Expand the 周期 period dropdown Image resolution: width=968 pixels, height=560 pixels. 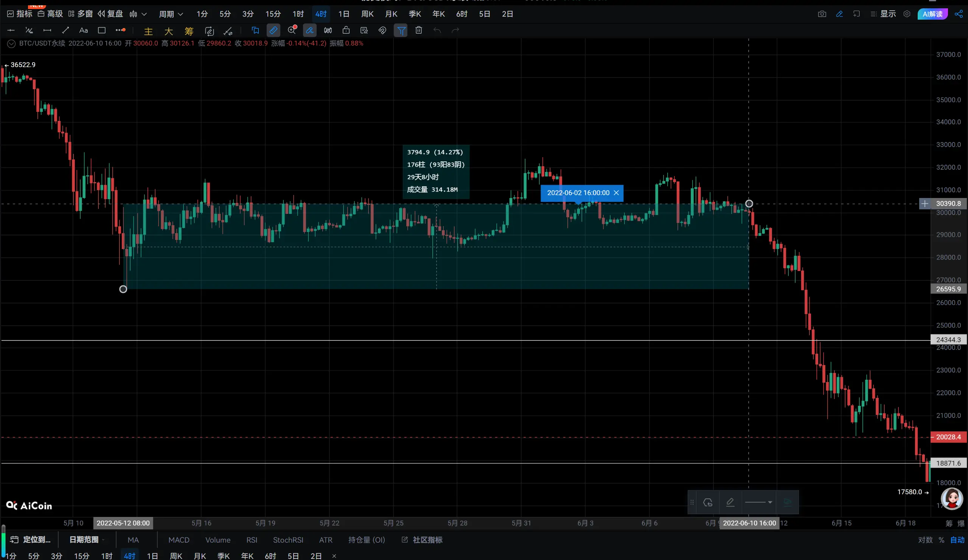(171, 14)
